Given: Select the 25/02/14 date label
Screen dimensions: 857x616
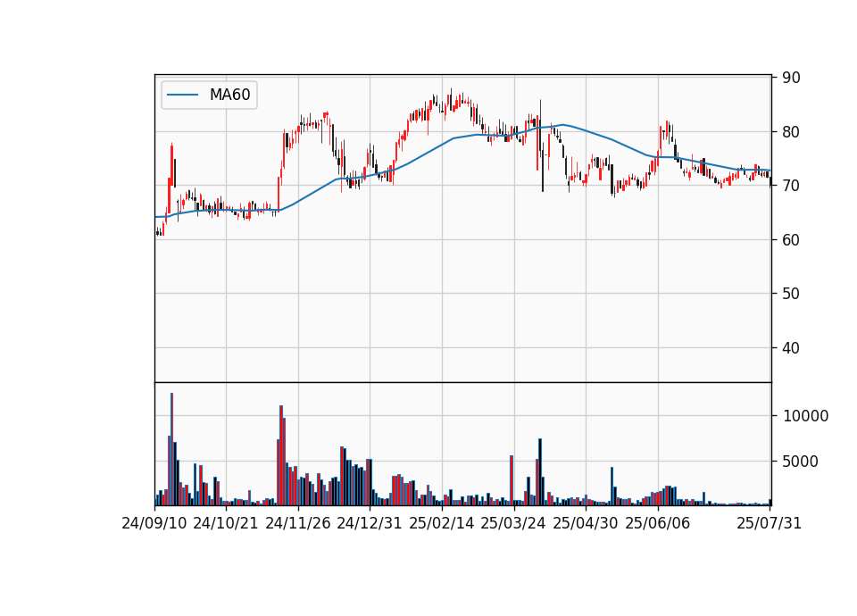Looking at the screenshot, I should click(x=442, y=523).
